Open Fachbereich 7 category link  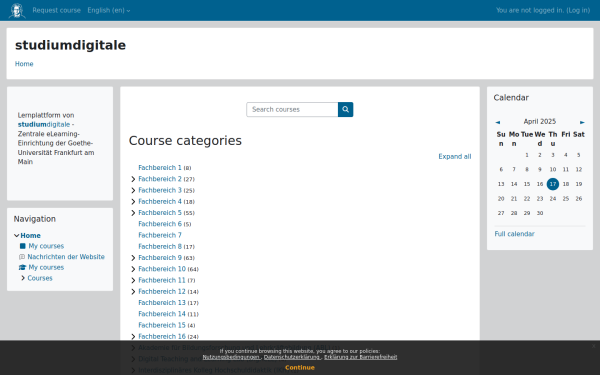(160, 235)
